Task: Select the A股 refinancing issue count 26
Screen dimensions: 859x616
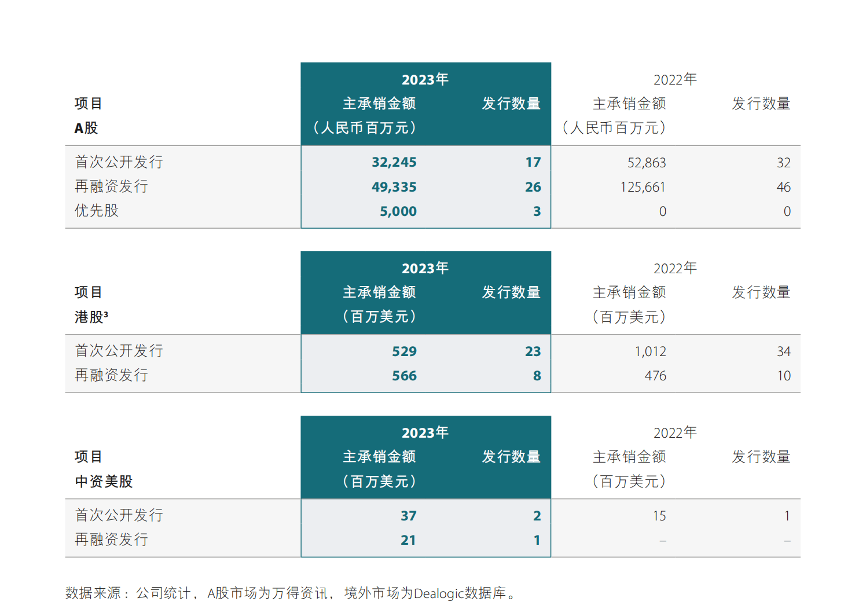Action: pyautogui.click(x=533, y=187)
